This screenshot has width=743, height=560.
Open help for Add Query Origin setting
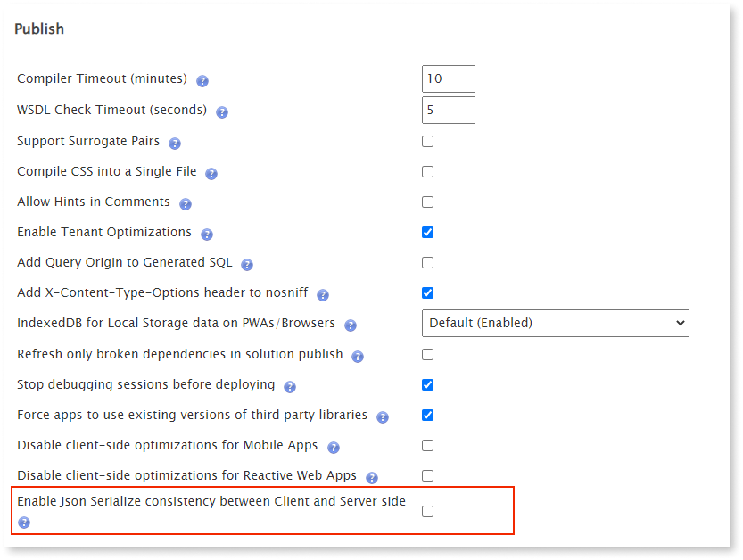[247, 263]
